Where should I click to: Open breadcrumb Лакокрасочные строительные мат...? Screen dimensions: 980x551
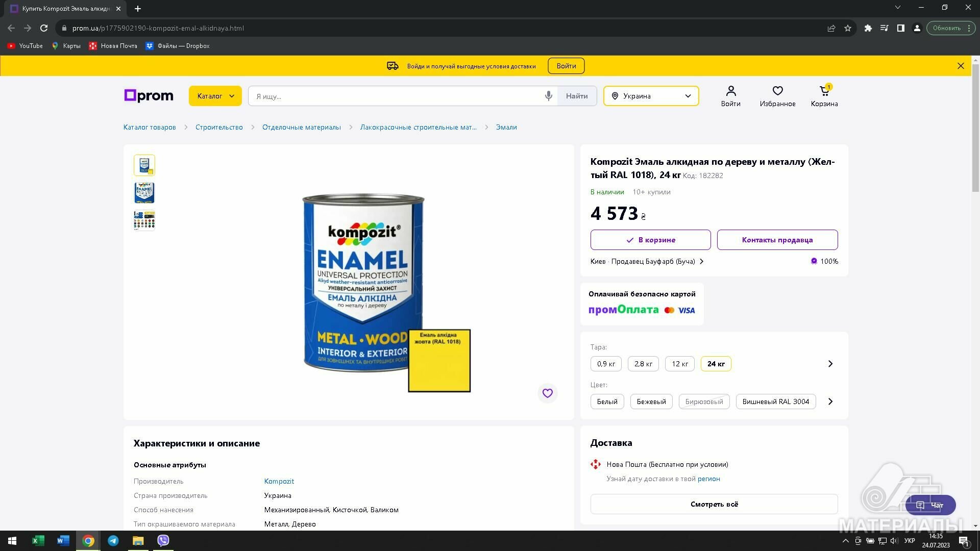(x=419, y=127)
